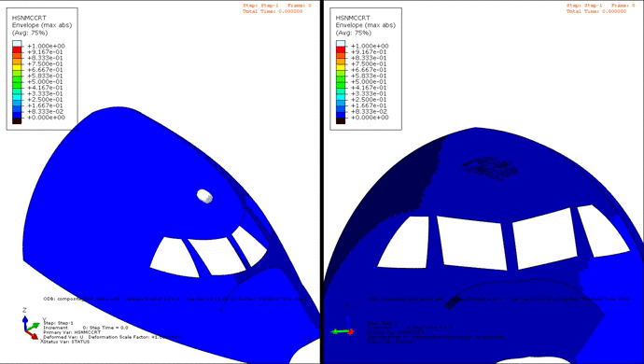Click '+5.000e-01' value in left legend
Image resolution: width=644 pixels, height=364 pixels.
point(45,82)
